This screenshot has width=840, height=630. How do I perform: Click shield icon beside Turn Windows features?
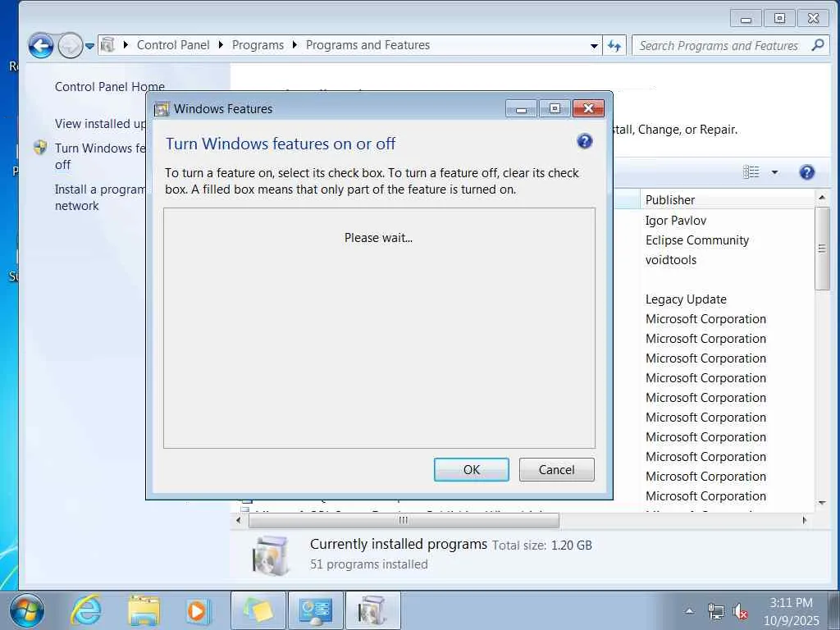(40, 148)
